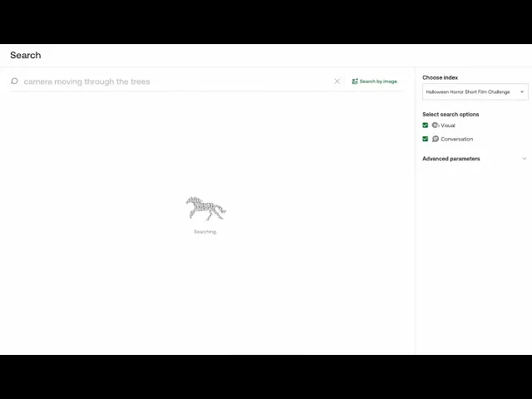Click the Search by image picture icon

[x=355, y=81]
